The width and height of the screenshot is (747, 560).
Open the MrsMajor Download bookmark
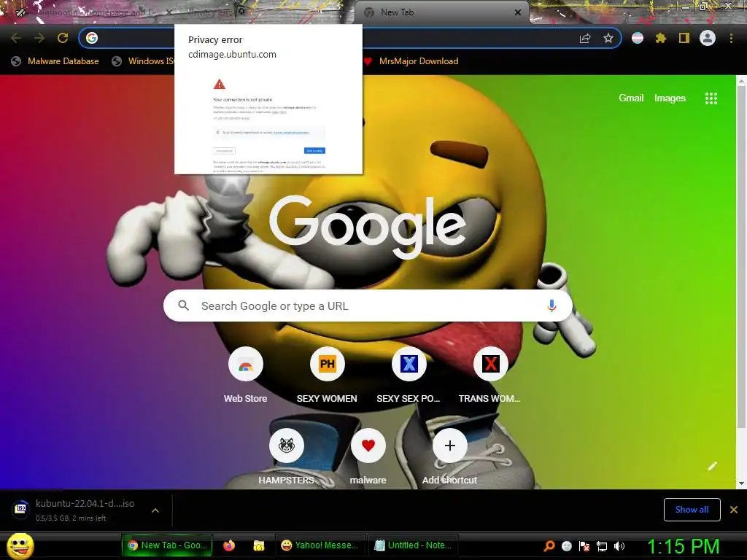pyautogui.click(x=411, y=61)
